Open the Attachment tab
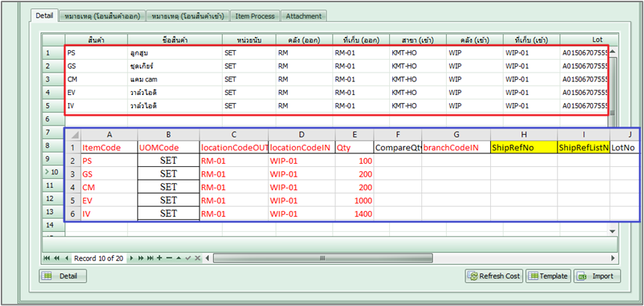644x306 pixels. [303, 16]
